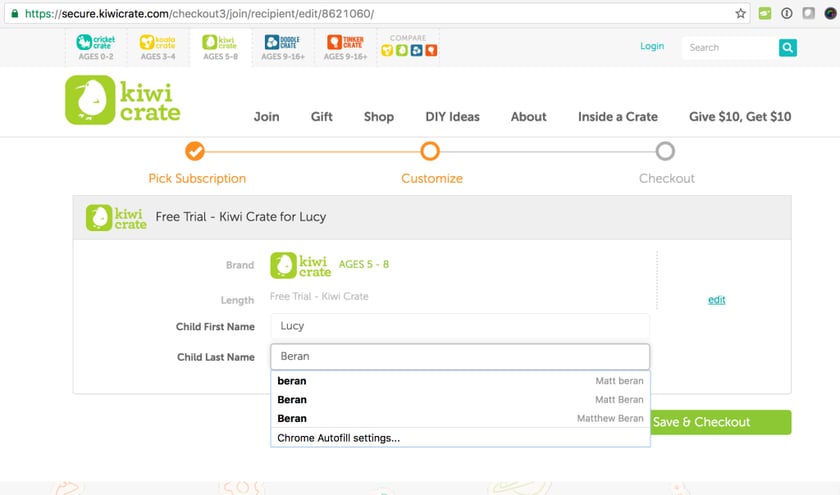Click the Customize step circle
This screenshot has width=840, height=495.
click(430, 151)
